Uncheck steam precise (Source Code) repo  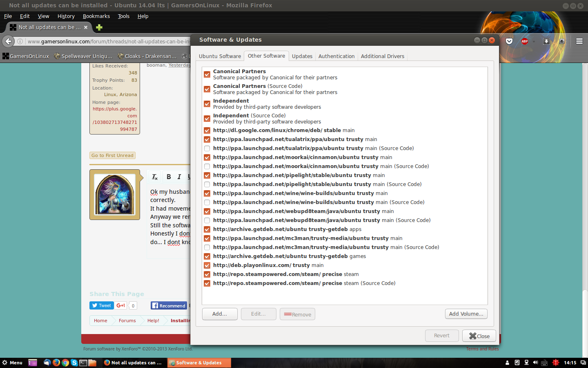tap(207, 283)
